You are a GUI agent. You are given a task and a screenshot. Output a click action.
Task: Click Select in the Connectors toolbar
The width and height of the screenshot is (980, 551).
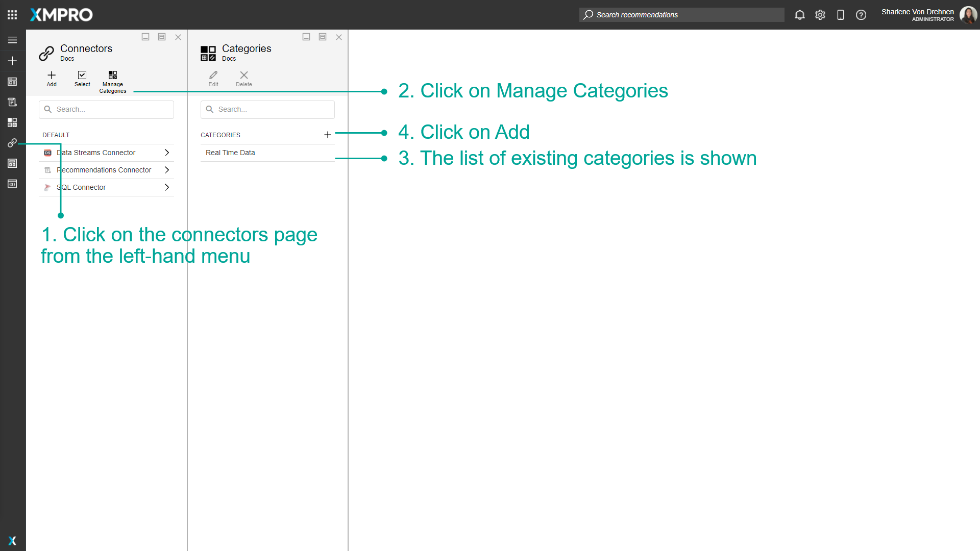[x=82, y=79]
